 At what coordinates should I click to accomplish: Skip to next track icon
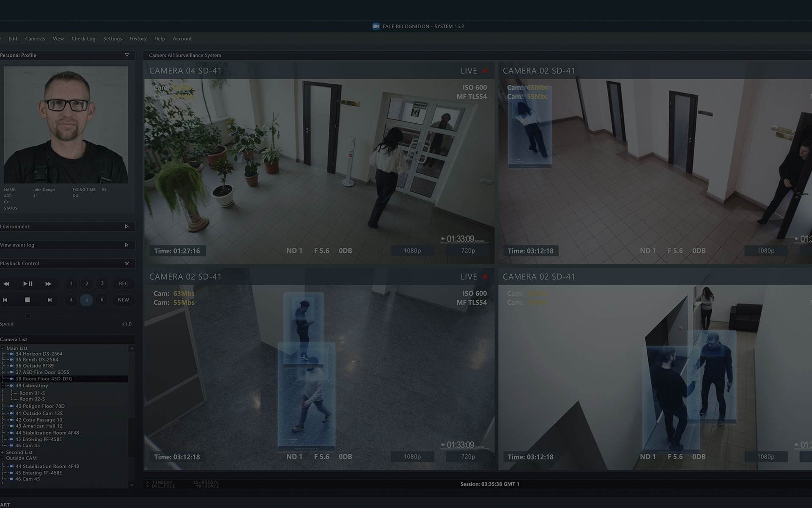[49, 300]
